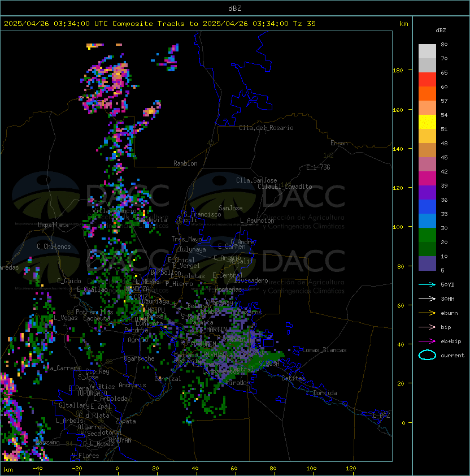The width and height of the screenshot is (470, 476).
Task: Click the 'dBZ' heading above color scale
Action: (441, 31)
